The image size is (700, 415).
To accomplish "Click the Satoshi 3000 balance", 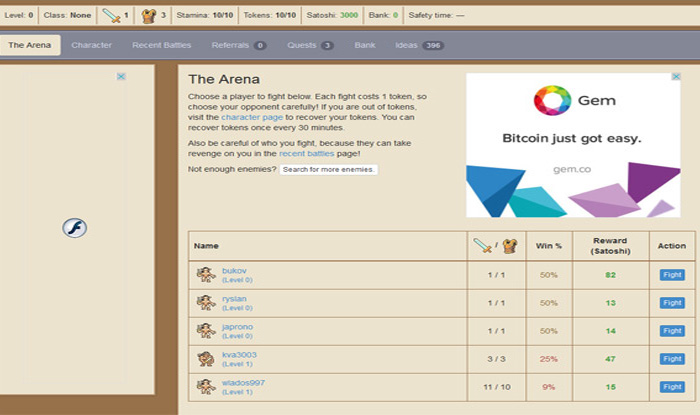I will pyautogui.click(x=332, y=15).
